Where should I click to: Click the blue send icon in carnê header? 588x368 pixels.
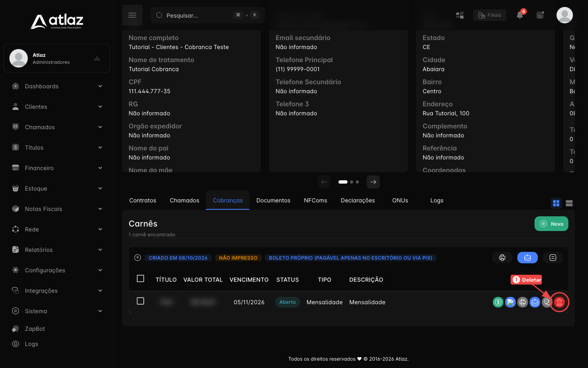528,258
